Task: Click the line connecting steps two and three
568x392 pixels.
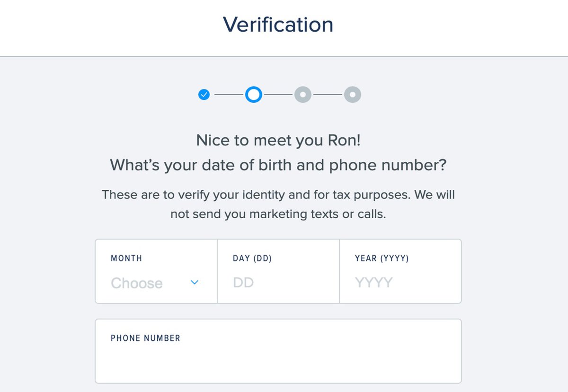Action: coord(278,95)
